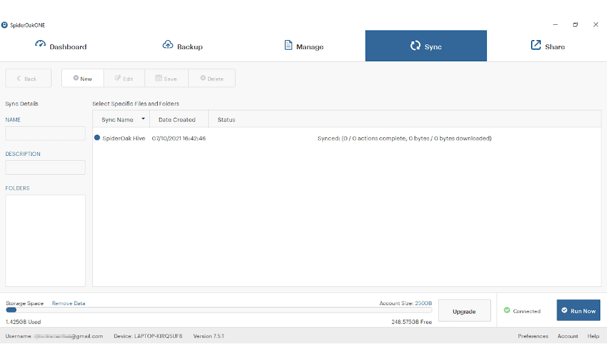Start syncing with Run Now
The height and width of the screenshot is (364, 607).
pos(578,310)
